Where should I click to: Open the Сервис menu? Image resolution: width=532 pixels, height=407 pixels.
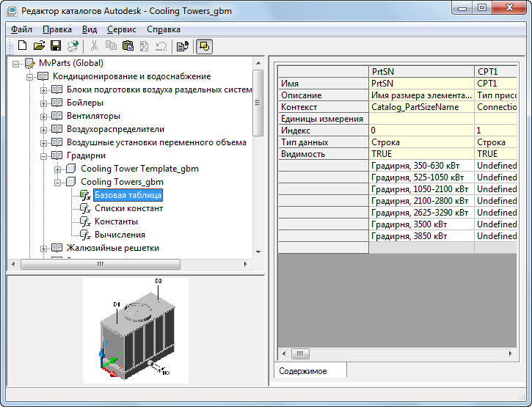pos(122,29)
